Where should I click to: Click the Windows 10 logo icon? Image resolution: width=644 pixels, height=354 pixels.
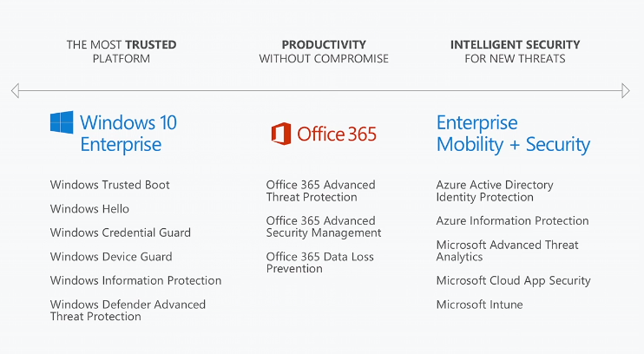point(62,123)
